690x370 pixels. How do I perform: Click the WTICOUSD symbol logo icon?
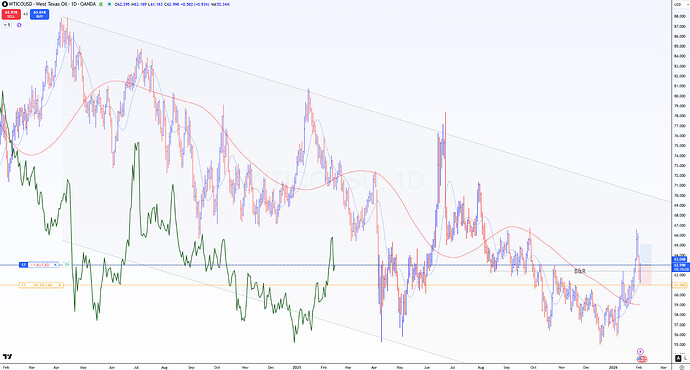[5, 4]
